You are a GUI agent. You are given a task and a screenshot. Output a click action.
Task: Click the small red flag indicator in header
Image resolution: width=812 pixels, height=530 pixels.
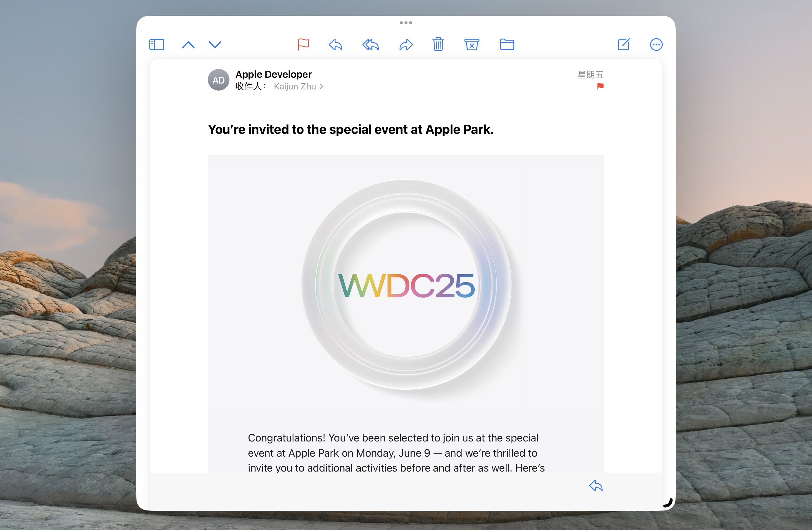pos(600,86)
